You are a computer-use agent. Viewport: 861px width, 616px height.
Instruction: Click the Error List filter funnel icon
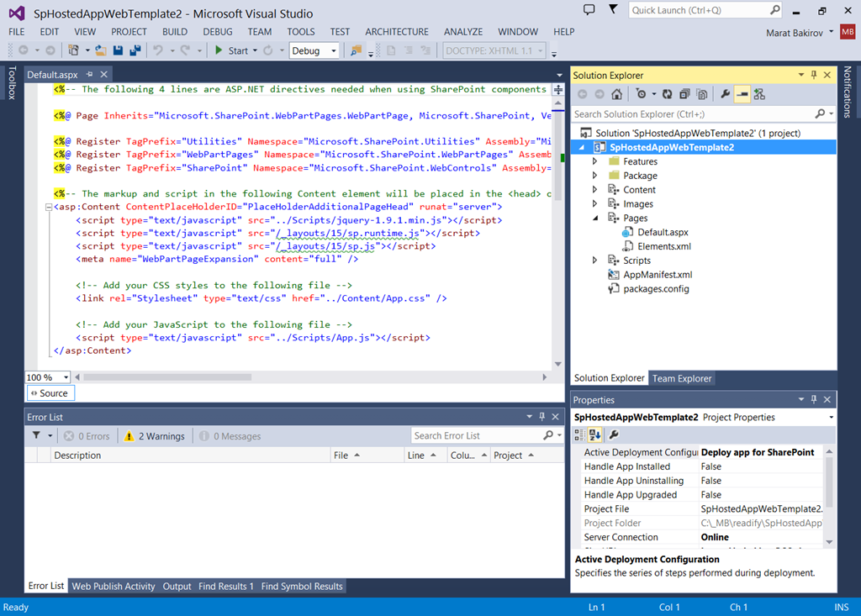36,435
